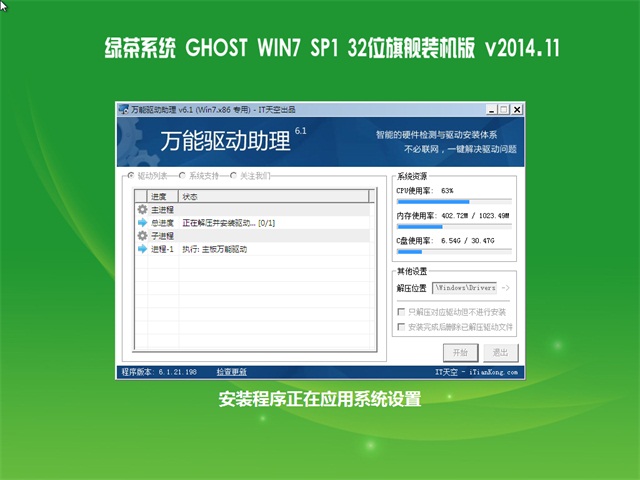
Task: Click the app icon in the title bar
Action: coord(124,109)
